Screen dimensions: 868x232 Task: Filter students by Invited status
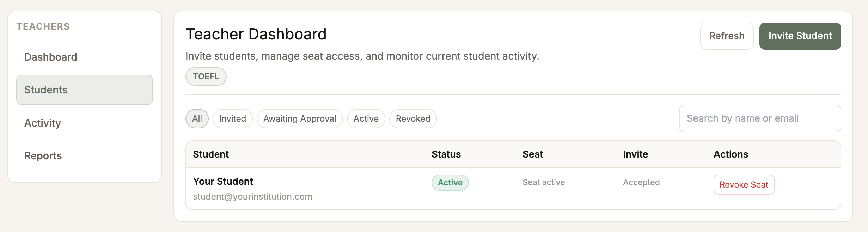pyautogui.click(x=232, y=119)
